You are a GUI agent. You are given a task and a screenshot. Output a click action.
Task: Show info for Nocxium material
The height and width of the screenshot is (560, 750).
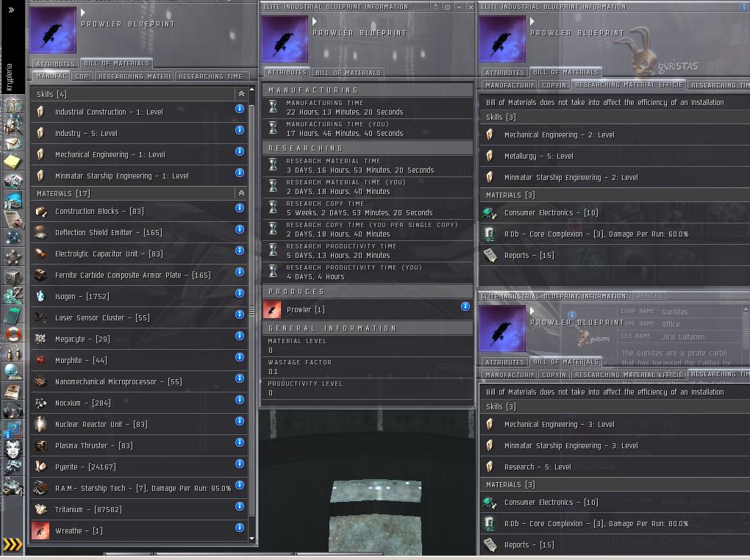point(240,400)
